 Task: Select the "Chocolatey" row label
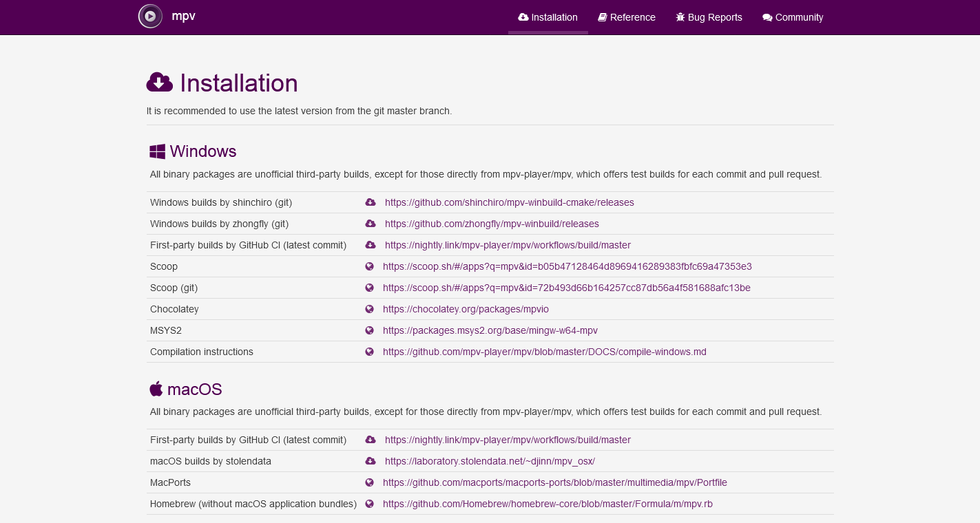pyautogui.click(x=174, y=309)
